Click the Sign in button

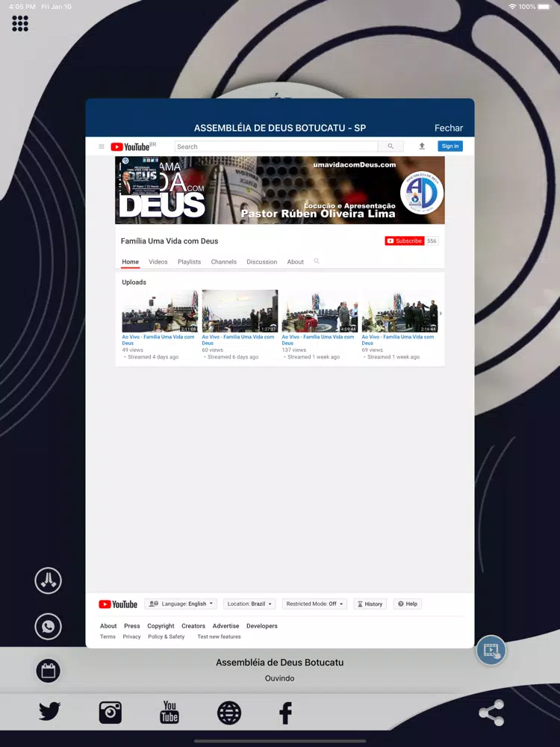(450, 146)
